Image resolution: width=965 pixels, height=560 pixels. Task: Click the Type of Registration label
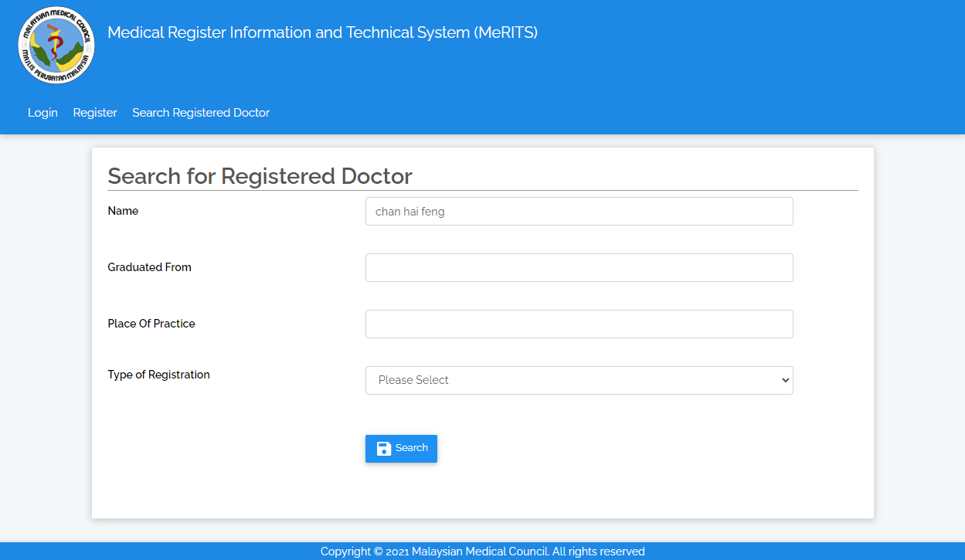pyautogui.click(x=158, y=375)
